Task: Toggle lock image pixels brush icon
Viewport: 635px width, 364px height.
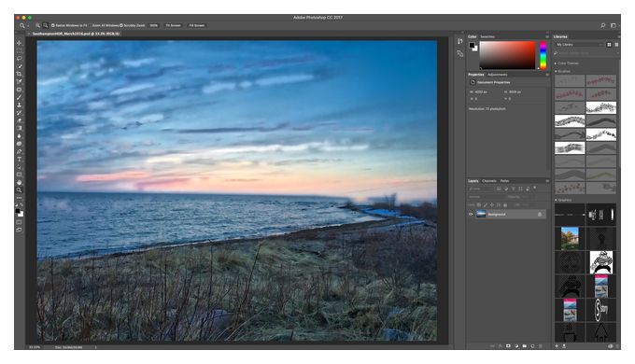Action: tap(486, 205)
